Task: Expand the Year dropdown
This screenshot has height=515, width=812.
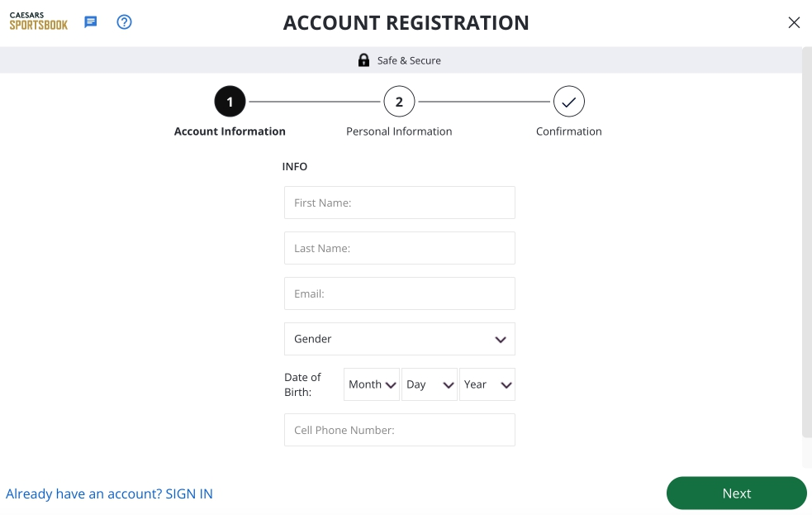Action: (487, 384)
